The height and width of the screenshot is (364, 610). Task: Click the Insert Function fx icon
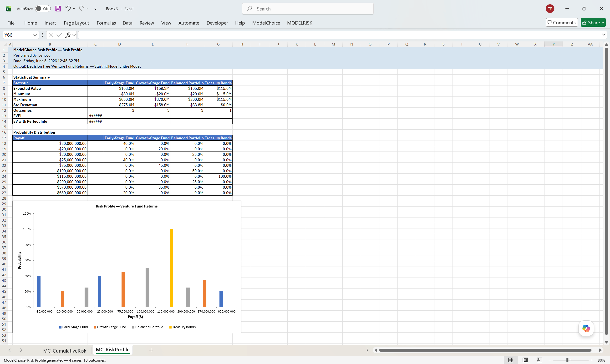point(68,35)
